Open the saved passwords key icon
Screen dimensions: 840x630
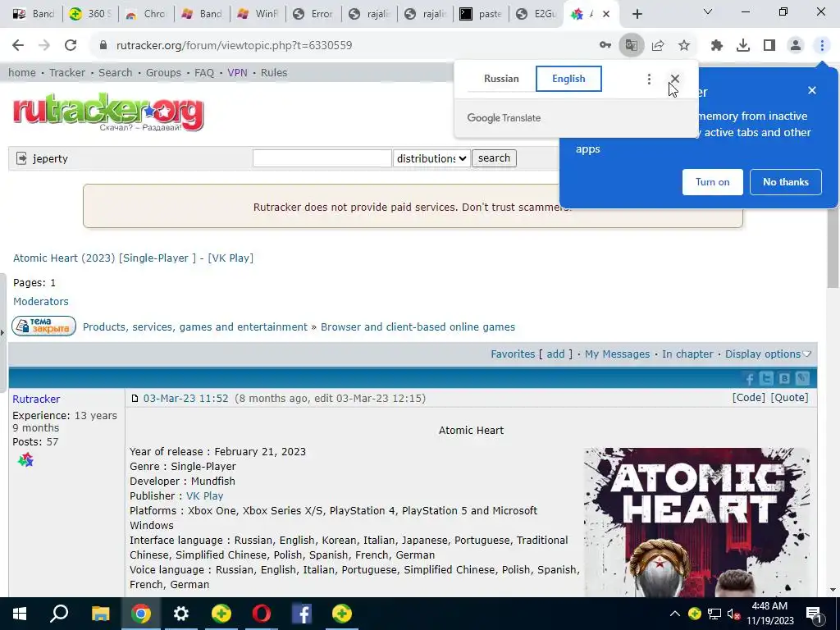pos(605,46)
